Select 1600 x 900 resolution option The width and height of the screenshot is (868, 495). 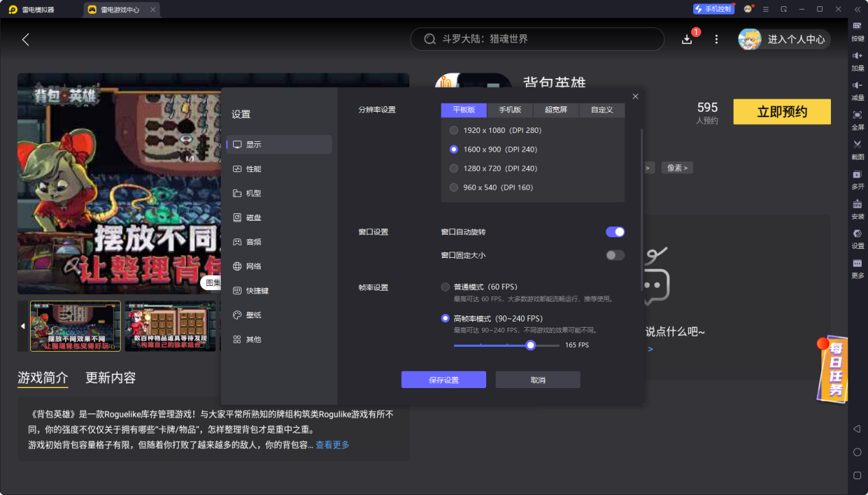(x=493, y=149)
